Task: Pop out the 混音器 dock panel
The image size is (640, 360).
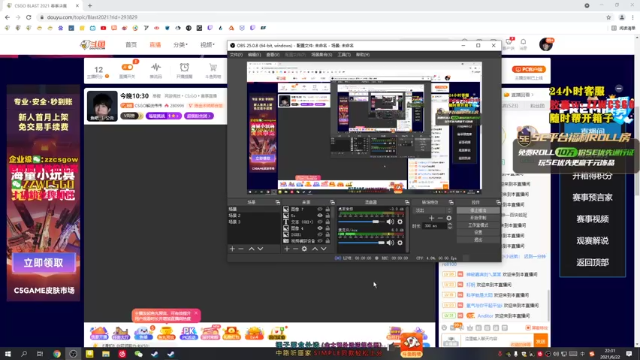Action: [407, 202]
